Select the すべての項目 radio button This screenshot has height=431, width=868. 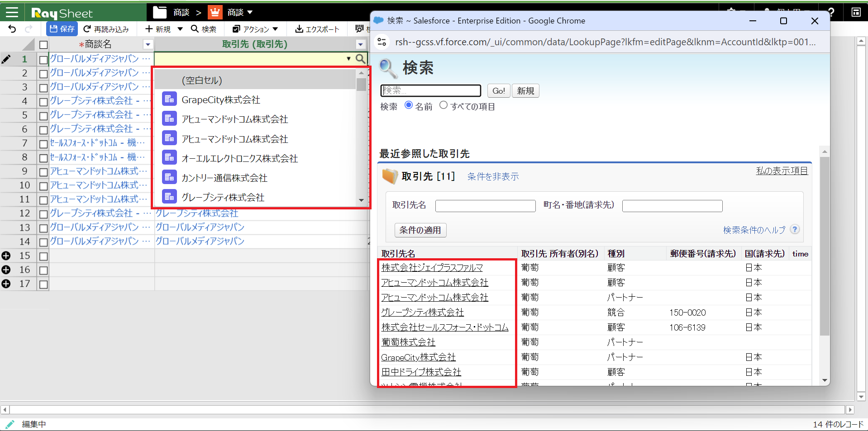[x=444, y=105]
